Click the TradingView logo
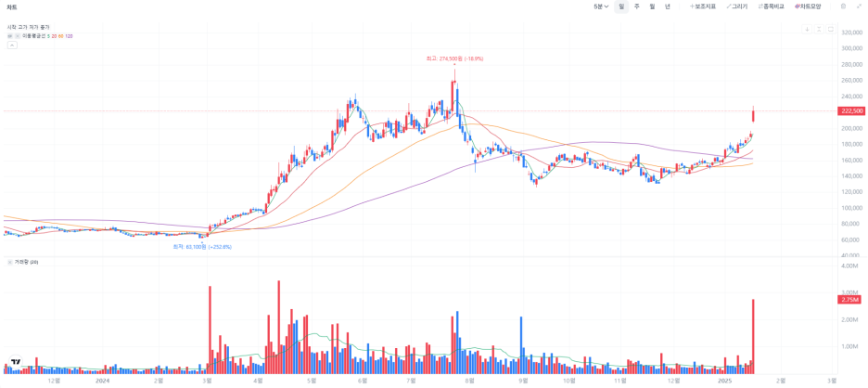This screenshot has width=868, height=388. tap(16, 361)
